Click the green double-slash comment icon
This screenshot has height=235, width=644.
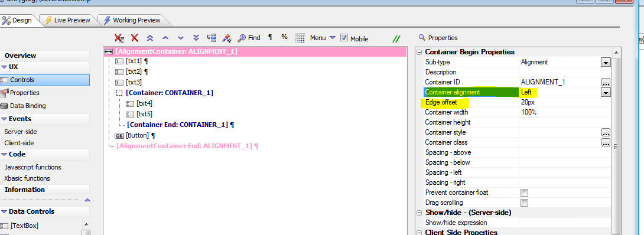pos(396,39)
